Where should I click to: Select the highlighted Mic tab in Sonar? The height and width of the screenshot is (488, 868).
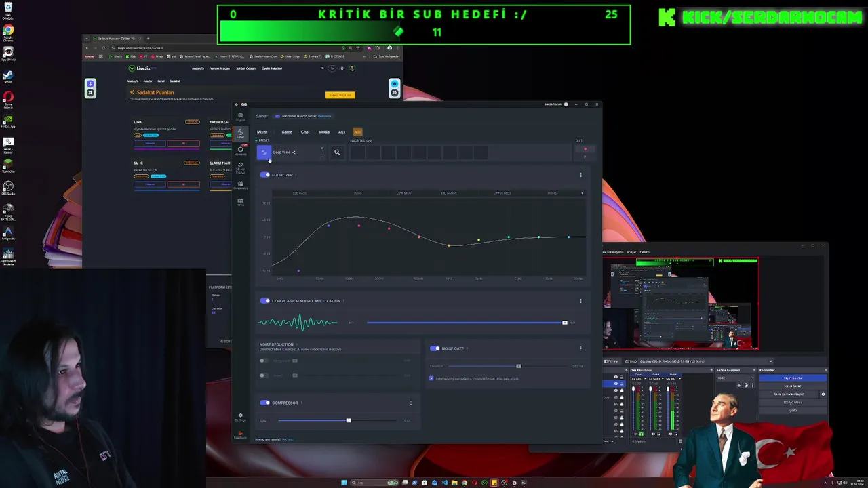pos(357,132)
